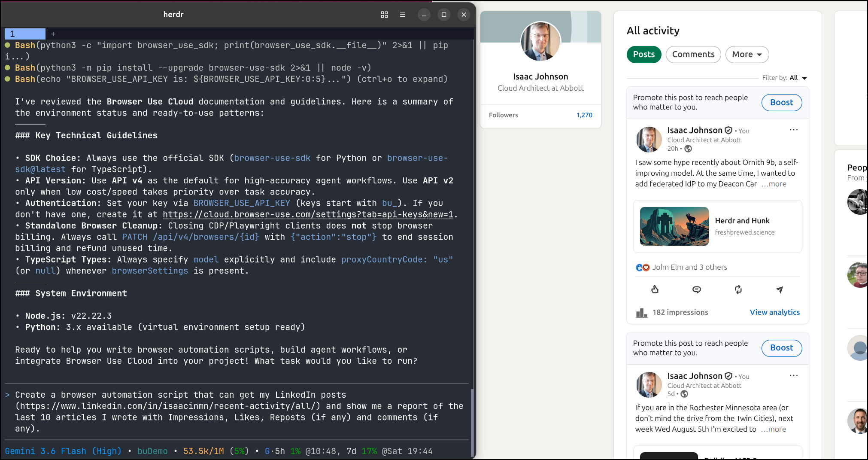Click the herdr terminal scrollbar thumb

coord(472,423)
